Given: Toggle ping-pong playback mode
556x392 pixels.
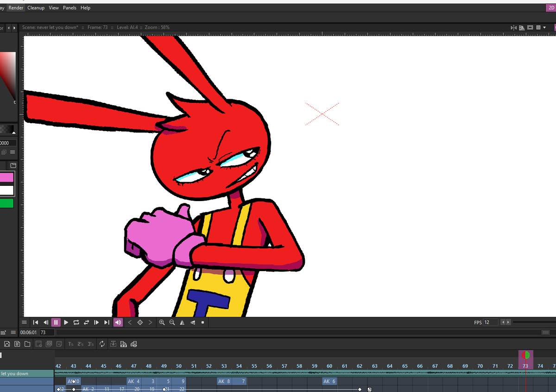Looking at the screenshot, I should [x=87, y=322].
